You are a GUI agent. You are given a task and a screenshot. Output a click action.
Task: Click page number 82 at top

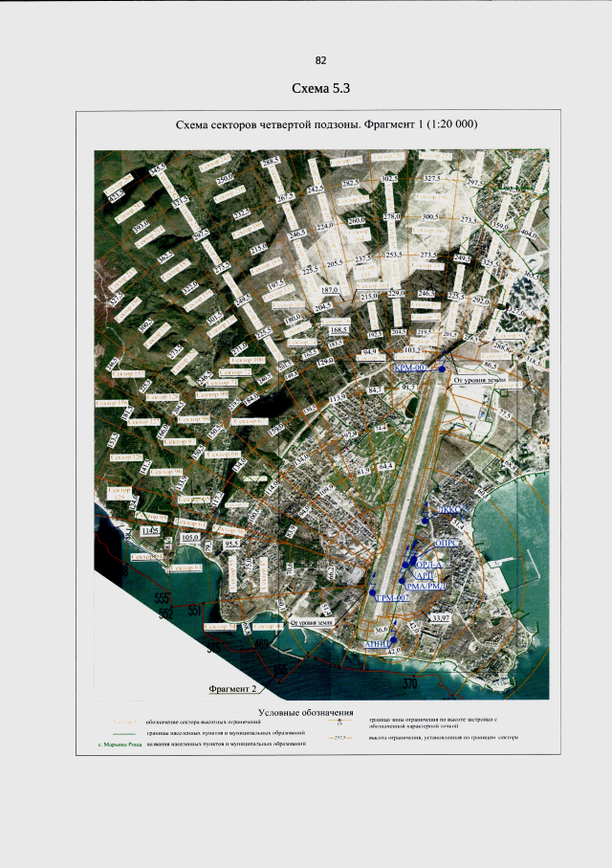tap(320, 60)
